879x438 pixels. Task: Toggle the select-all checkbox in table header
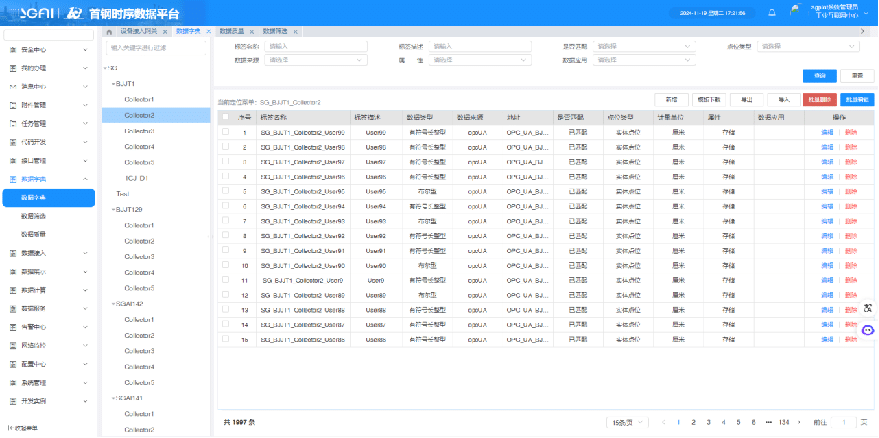[x=226, y=117]
